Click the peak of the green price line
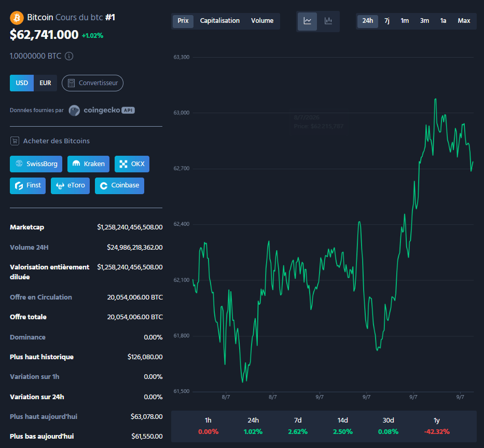 point(436,99)
